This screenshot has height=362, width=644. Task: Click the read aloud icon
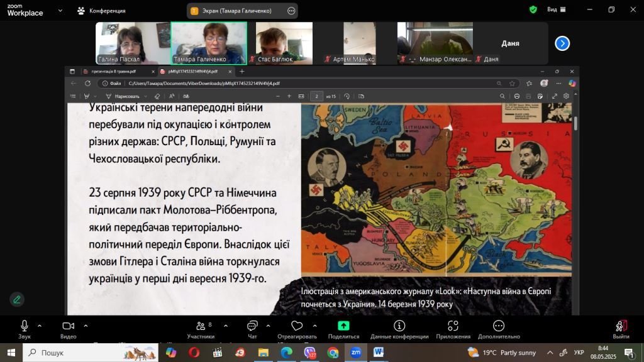172,96
